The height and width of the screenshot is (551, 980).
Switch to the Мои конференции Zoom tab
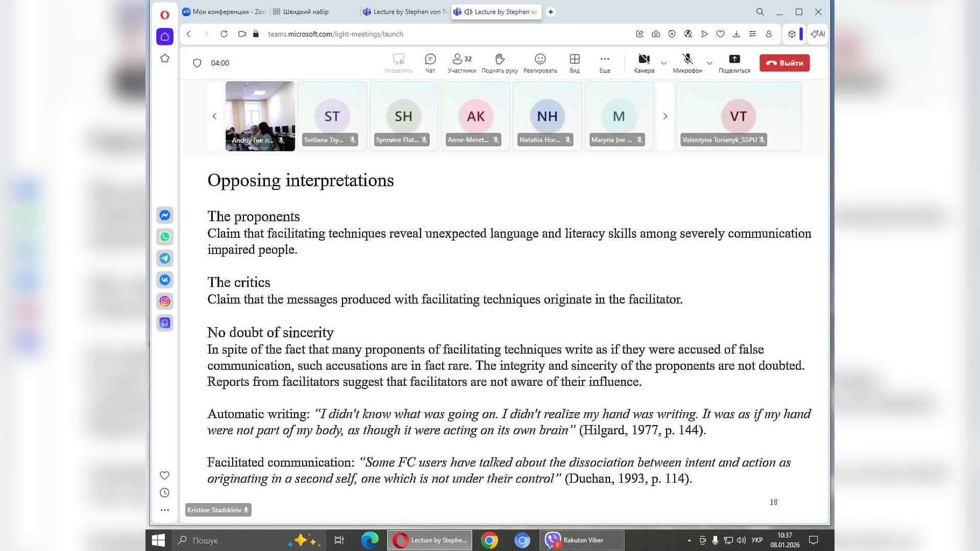click(224, 12)
